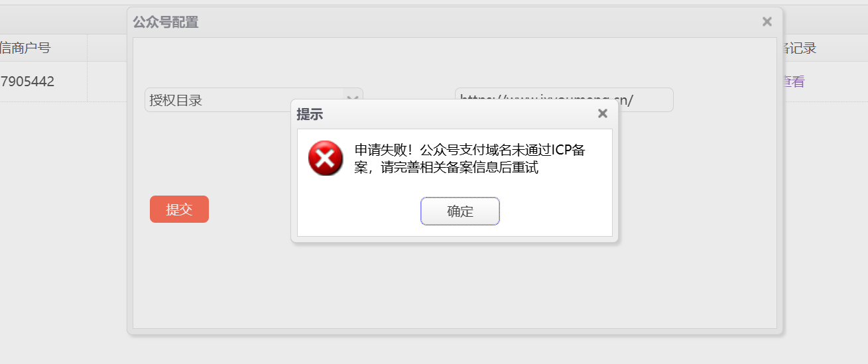Click the empty header cell beside 信商户号
Image resolution: width=868 pixels, height=364 pixels.
(107, 48)
